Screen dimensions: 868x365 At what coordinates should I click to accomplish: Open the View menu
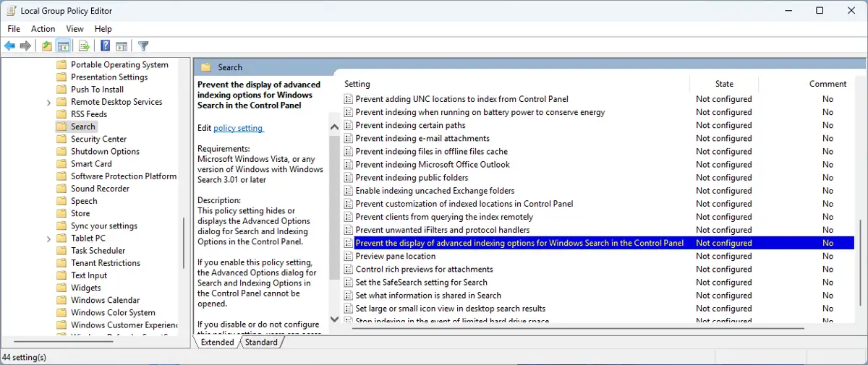coord(75,29)
